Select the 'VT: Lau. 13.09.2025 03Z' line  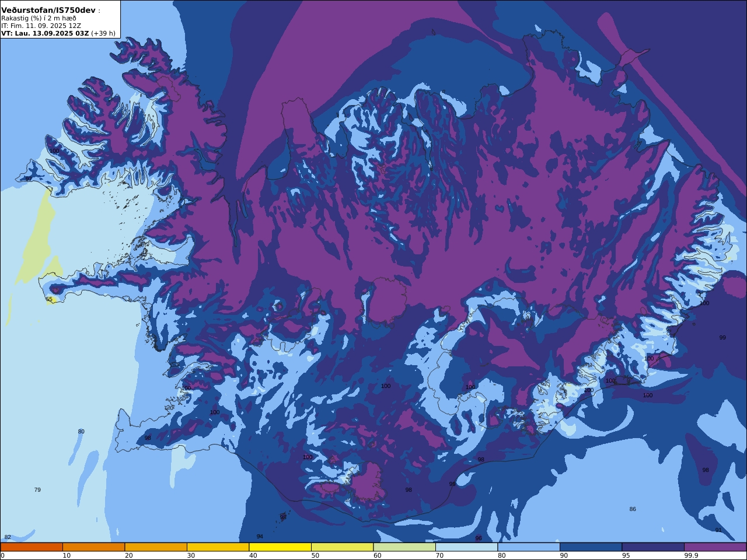[45, 33]
